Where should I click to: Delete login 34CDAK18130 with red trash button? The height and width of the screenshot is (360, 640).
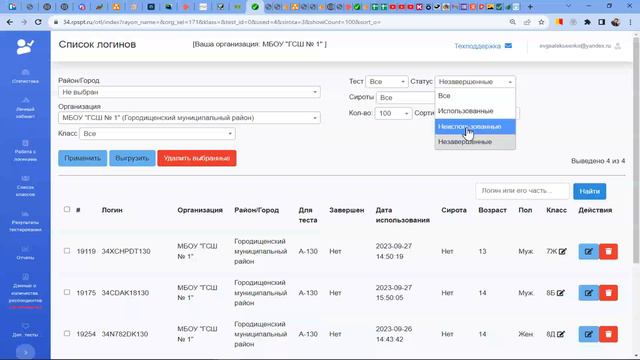click(x=608, y=293)
